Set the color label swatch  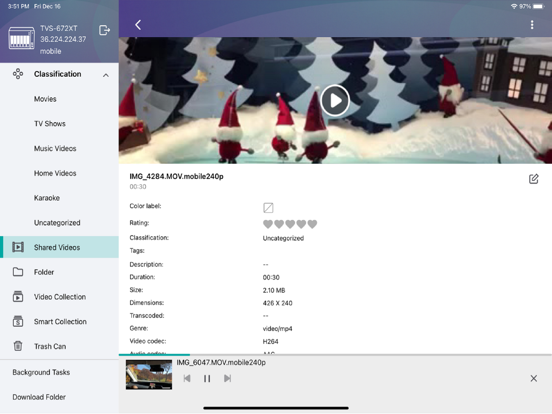(268, 208)
